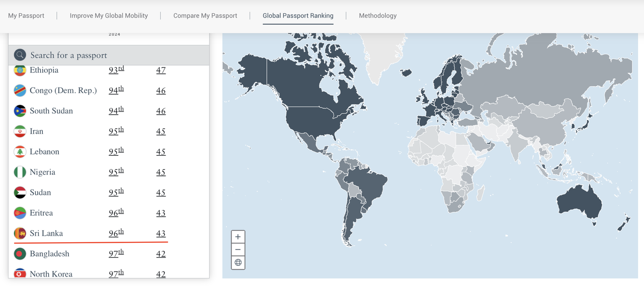Zoom out of the map
The width and height of the screenshot is (644, 289).
pos(238,250)
